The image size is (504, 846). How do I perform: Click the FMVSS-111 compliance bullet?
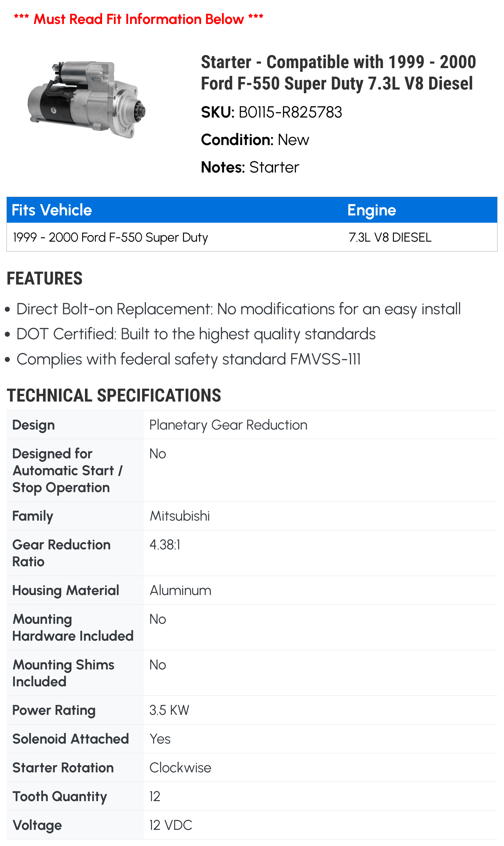coord(188,359)
